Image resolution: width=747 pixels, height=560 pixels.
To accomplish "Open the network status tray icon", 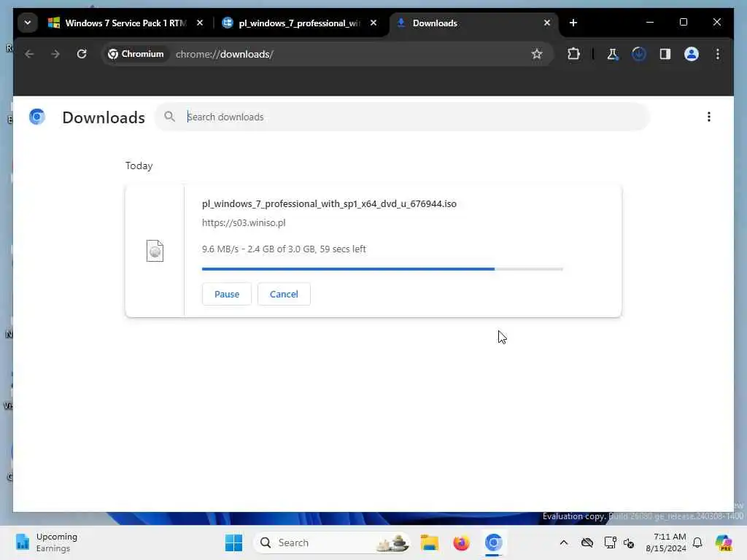I will point(629,542).
